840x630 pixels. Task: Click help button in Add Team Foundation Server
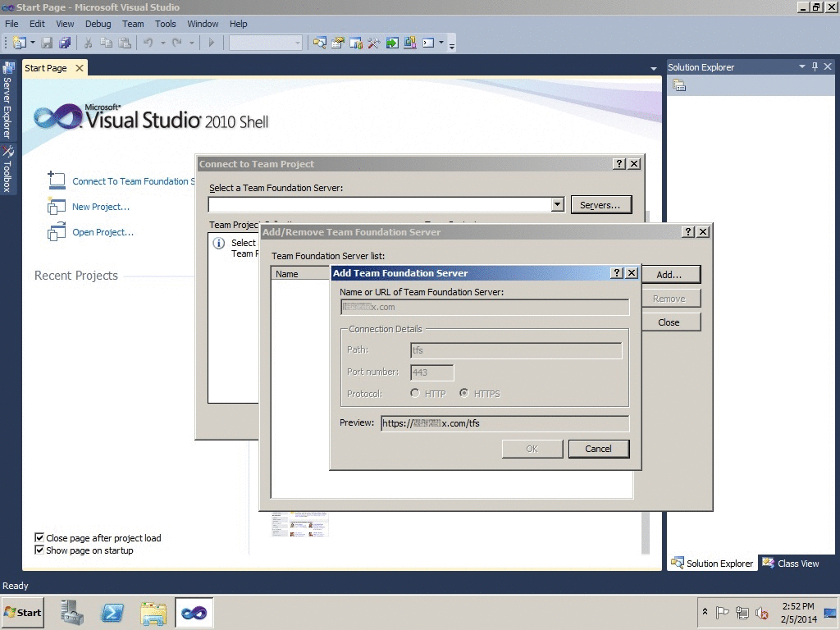617,272
